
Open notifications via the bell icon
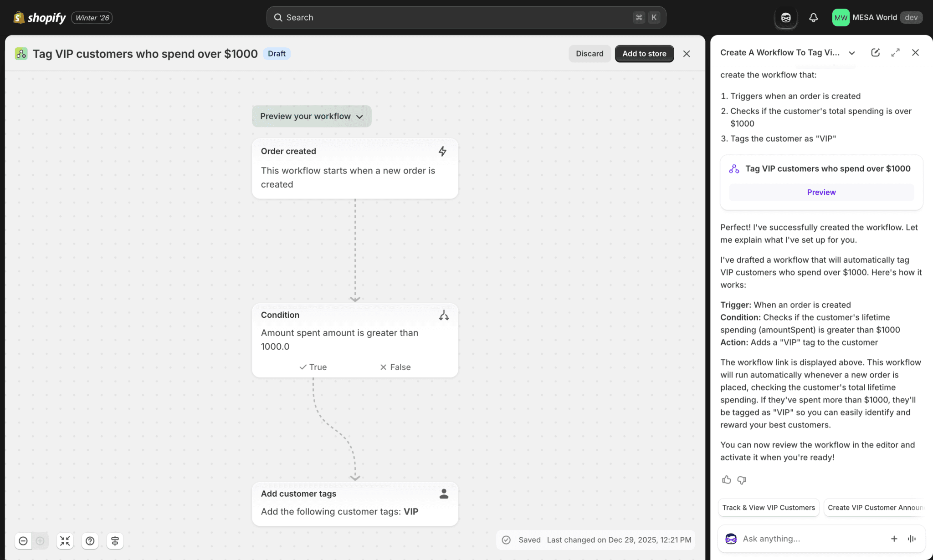click(x=814, y=17)
